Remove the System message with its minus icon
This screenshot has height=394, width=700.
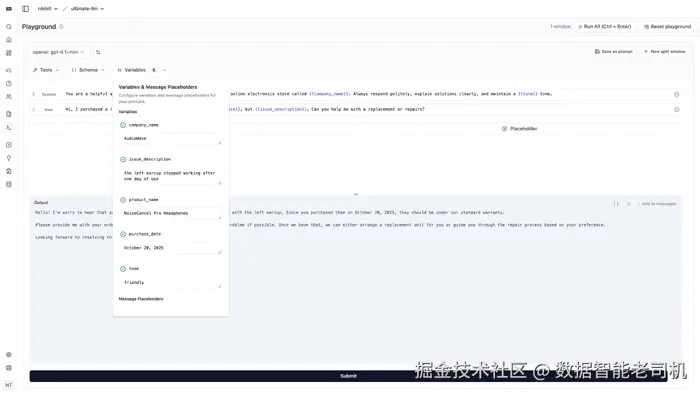(676, 94)
